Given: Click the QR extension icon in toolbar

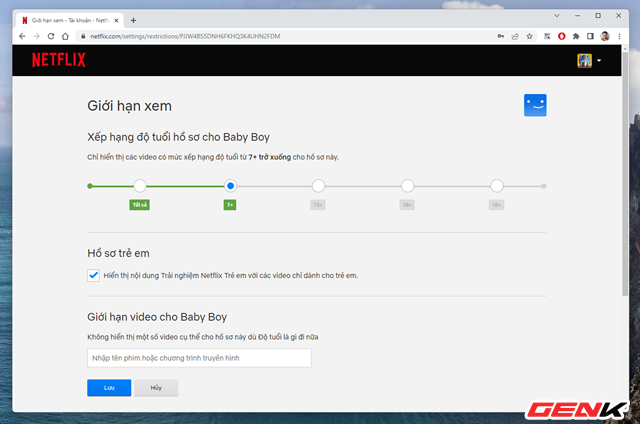Looking at the screenshot, I should pos(547,36).
